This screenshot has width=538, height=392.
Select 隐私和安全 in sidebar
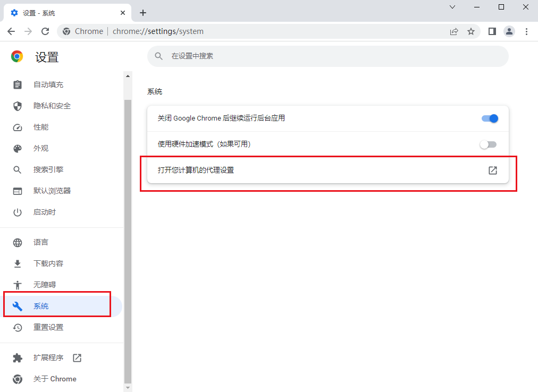point(52,106)
